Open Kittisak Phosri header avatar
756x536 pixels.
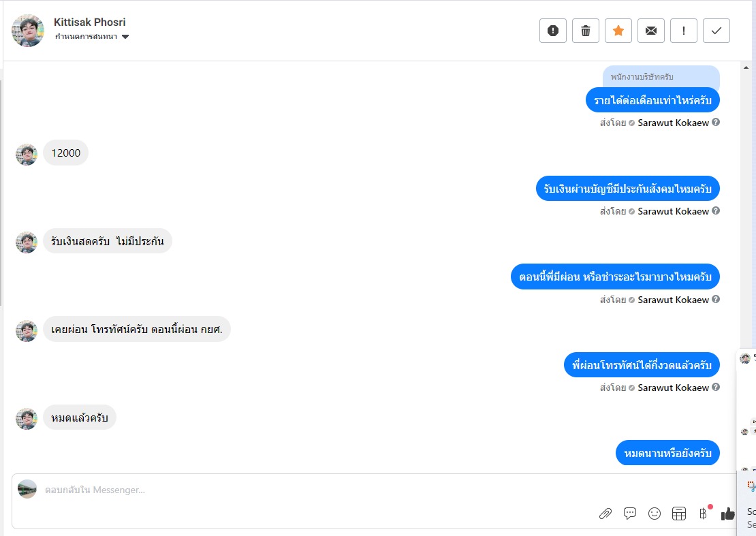click(x=28, y=31)
